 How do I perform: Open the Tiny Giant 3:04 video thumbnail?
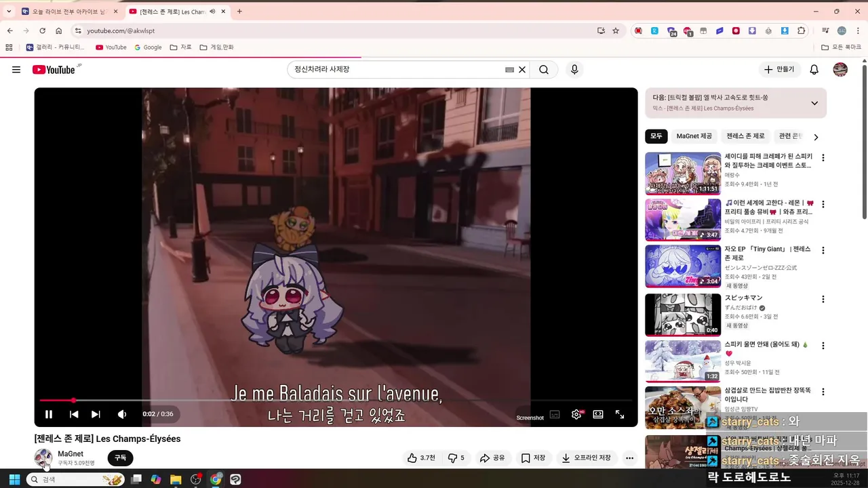pos(683,266)
